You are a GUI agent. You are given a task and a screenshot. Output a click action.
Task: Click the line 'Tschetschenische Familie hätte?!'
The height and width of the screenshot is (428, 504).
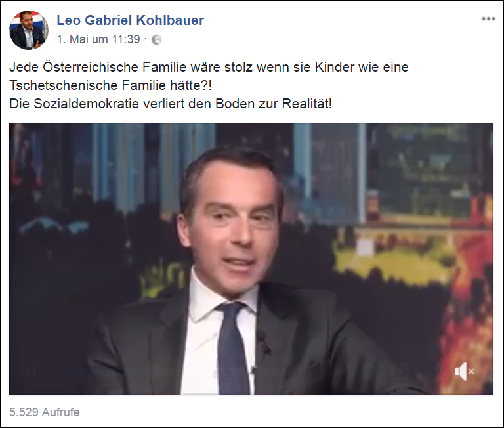pyautogui.click(x=110, y=85)
